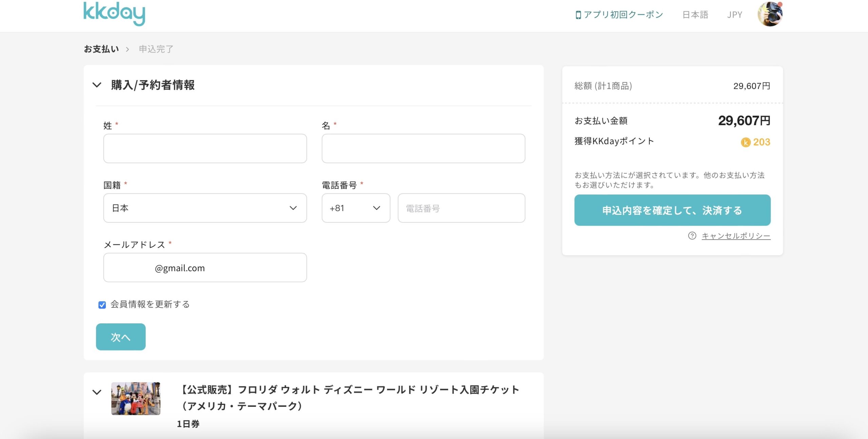The height and width of the screenshot is (439, 868).
Task: Click the 獲得KKdayポイント label
Action: tap(614, 141)
